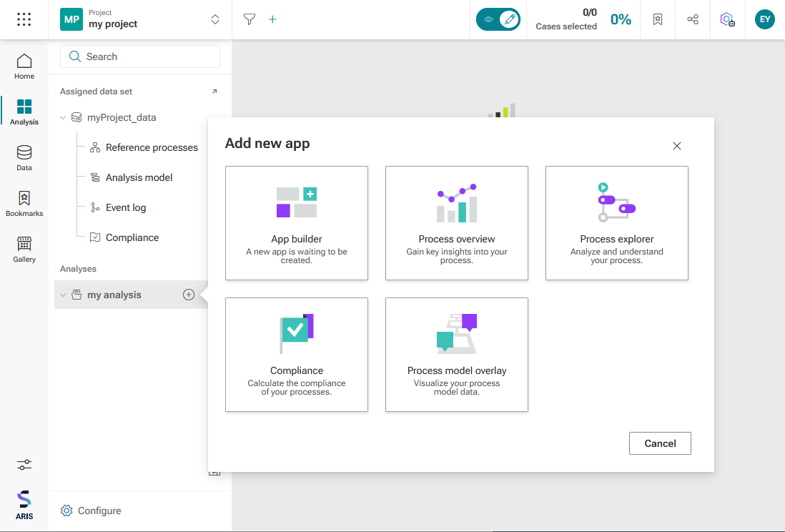This screenshot has height=532, width=785.
Task: Open the app launcher grid icon
Action: (24, 19)
